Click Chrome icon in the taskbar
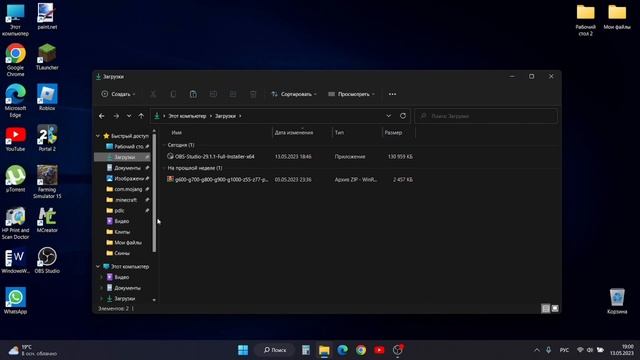 tap(361, 350)
